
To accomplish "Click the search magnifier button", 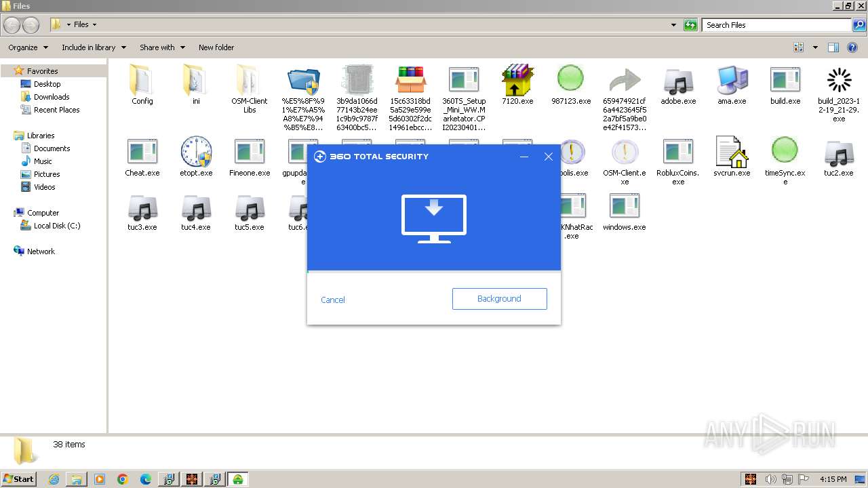I will click(860, 25).
